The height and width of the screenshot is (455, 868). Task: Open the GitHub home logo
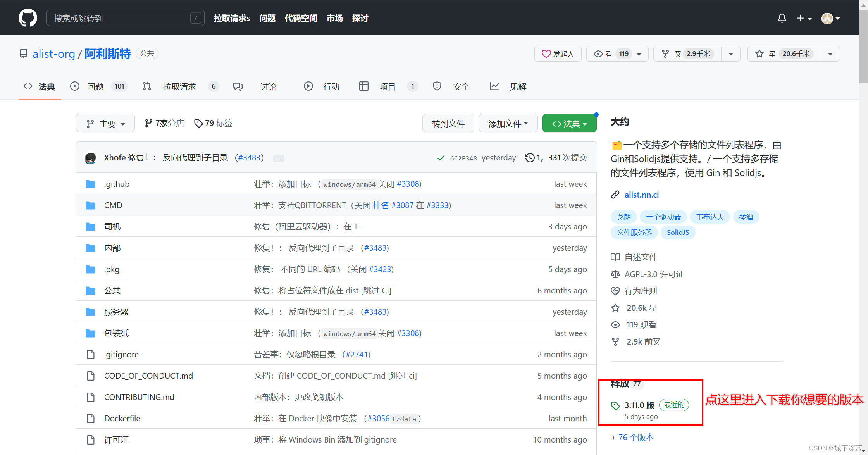point(28,18)
